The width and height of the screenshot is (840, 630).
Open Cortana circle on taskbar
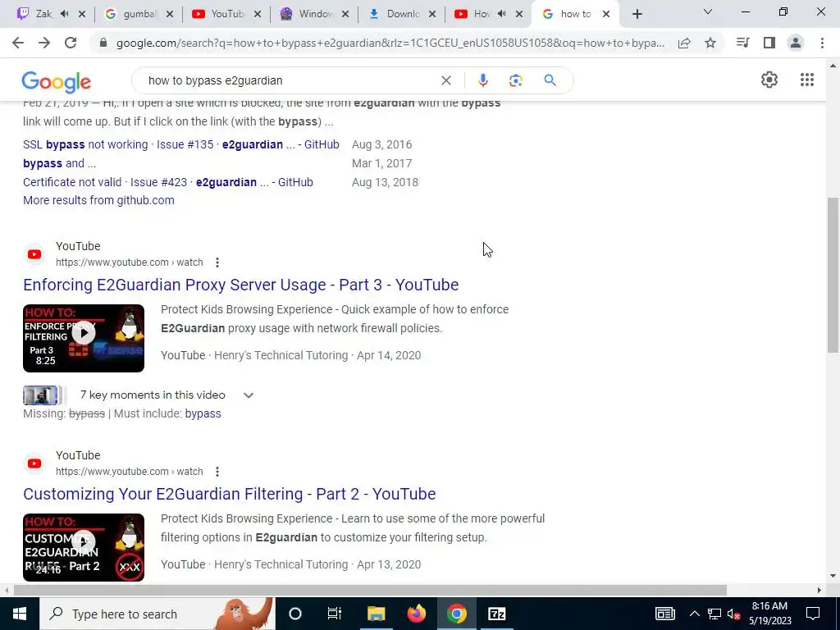[x=295, y=614]
